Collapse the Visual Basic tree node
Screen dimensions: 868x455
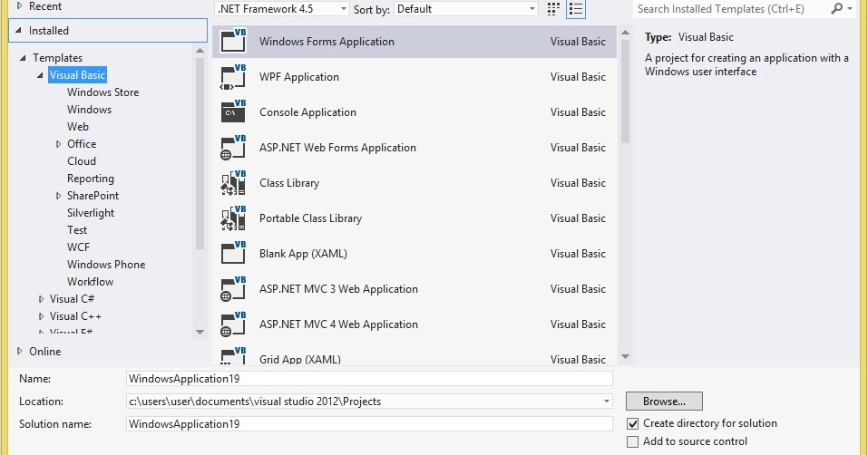[x=40, y=75]
